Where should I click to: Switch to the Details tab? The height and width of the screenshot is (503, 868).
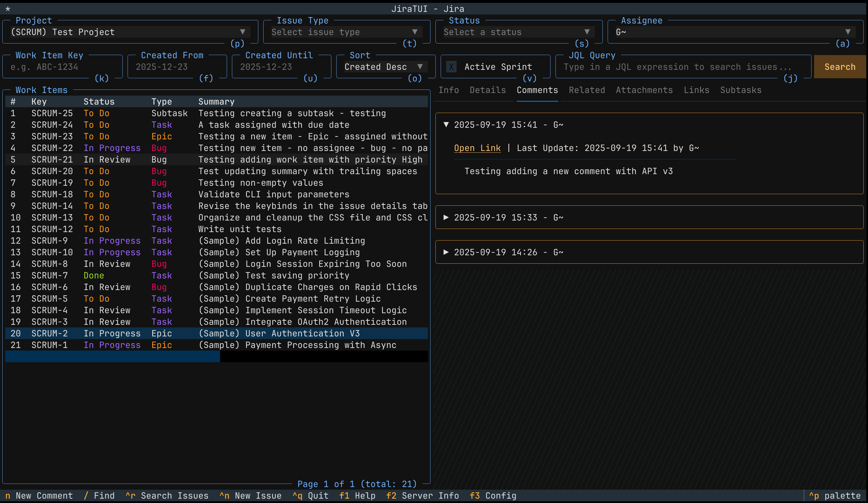(488, 90)
